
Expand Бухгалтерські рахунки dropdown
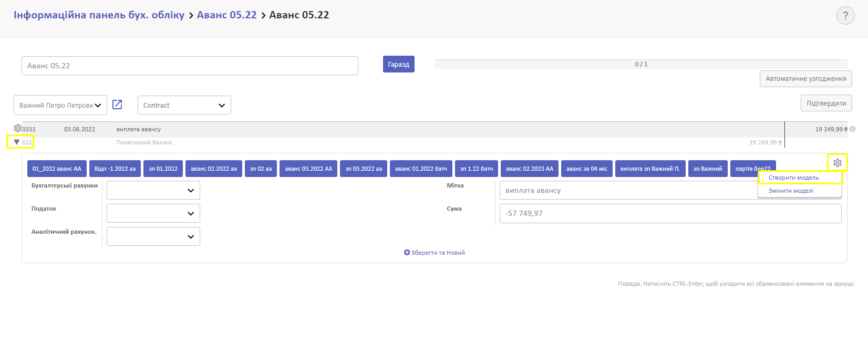[153, 190]
